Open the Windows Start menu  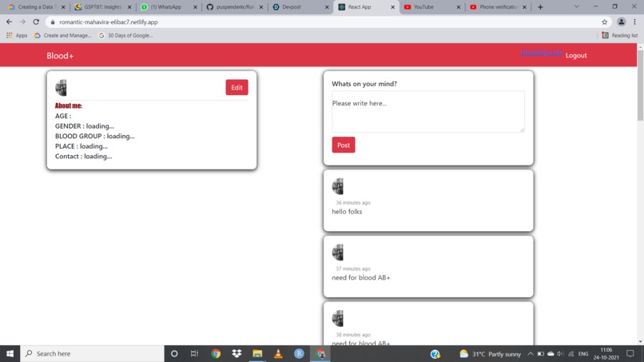(x=10, y=353)
